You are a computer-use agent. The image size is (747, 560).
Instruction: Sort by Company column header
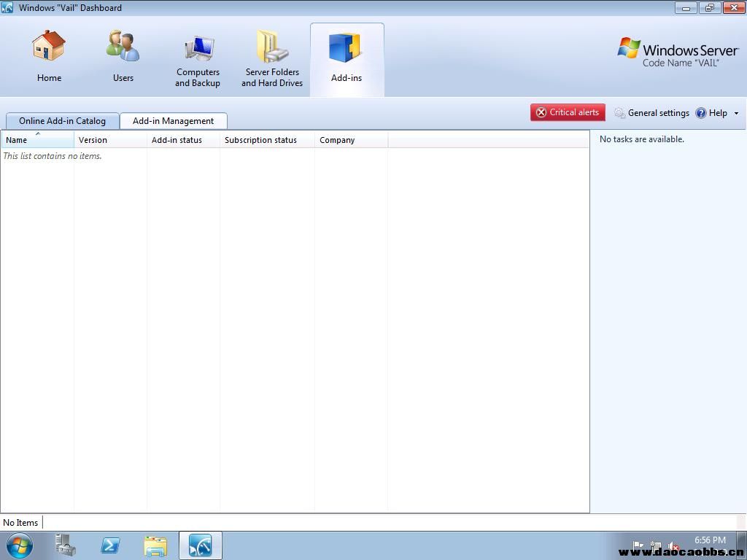[350, 140]
